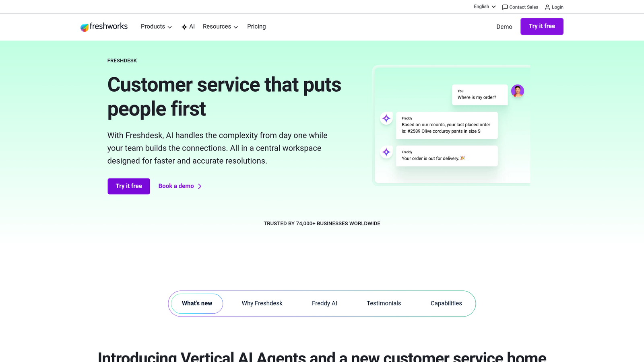Switch to the Capabilities tab
Image resolution: width=644 pixels, height=362 pixels.
(x=446, y=304)
